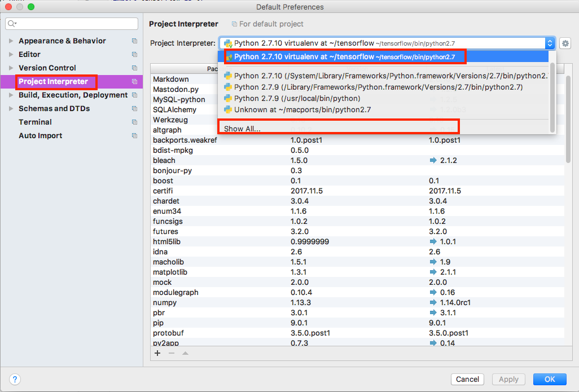Click project-level icon beside Project Interpreter

134,82
